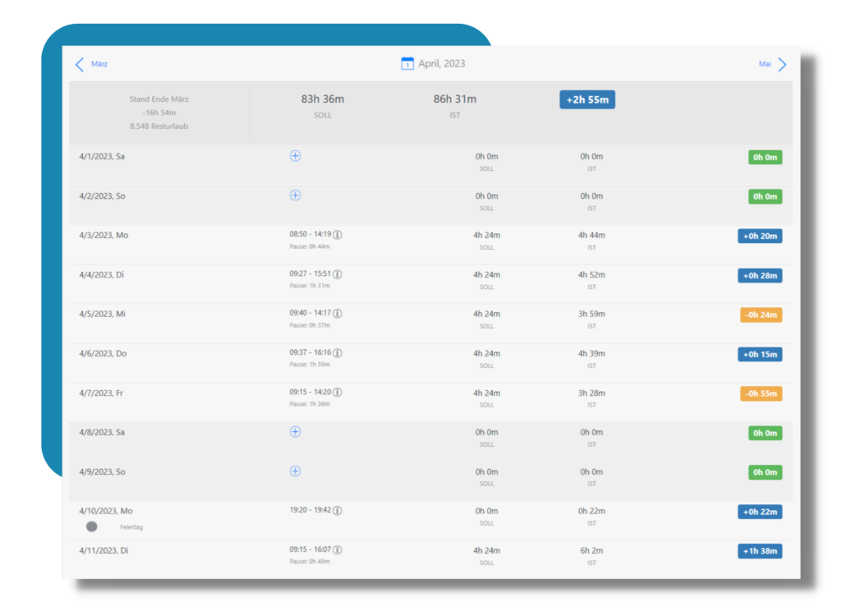
Task: Click the 0h 0m badge for 4/9/2023
Action: [x=765, y=472]
